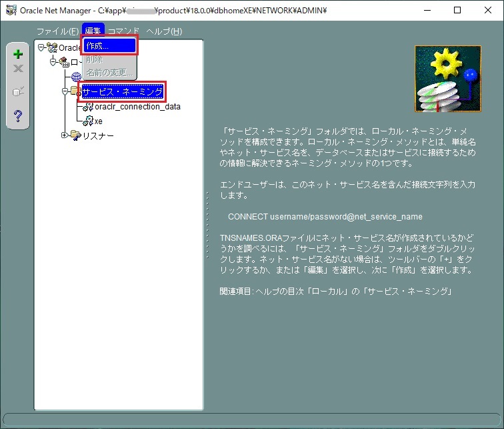This screenshot has height=429, width=504.
Task: Open the コマンド menu
Action: [123, 31]
